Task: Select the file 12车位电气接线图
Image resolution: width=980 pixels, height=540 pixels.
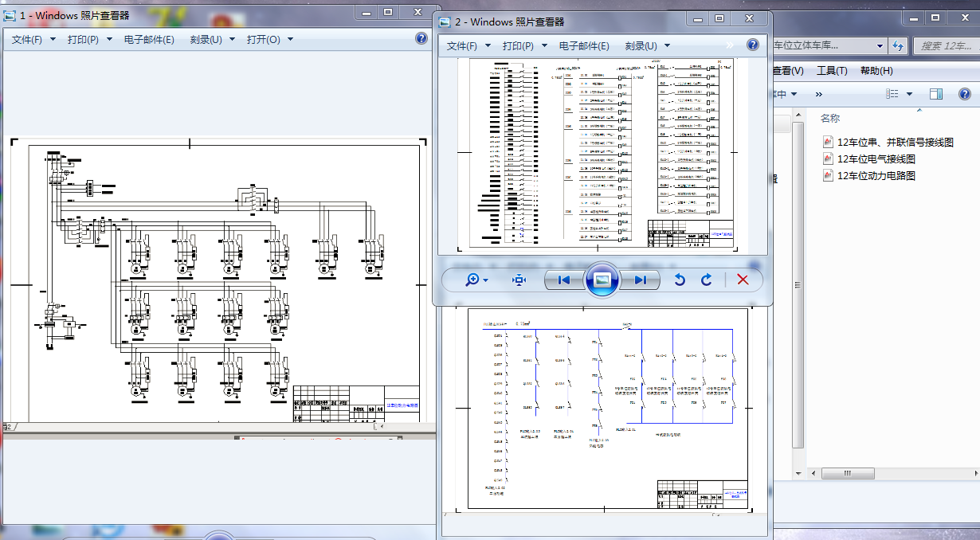Action: [x=876, y=158]
